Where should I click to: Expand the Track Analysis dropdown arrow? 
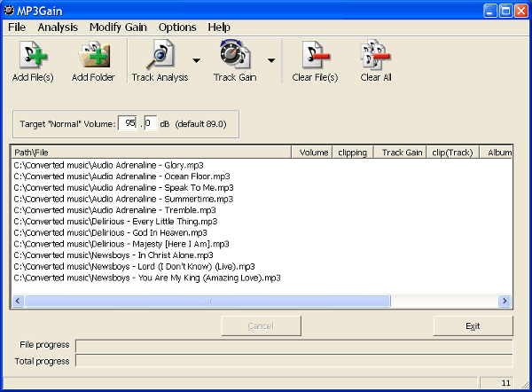point(197,61)
